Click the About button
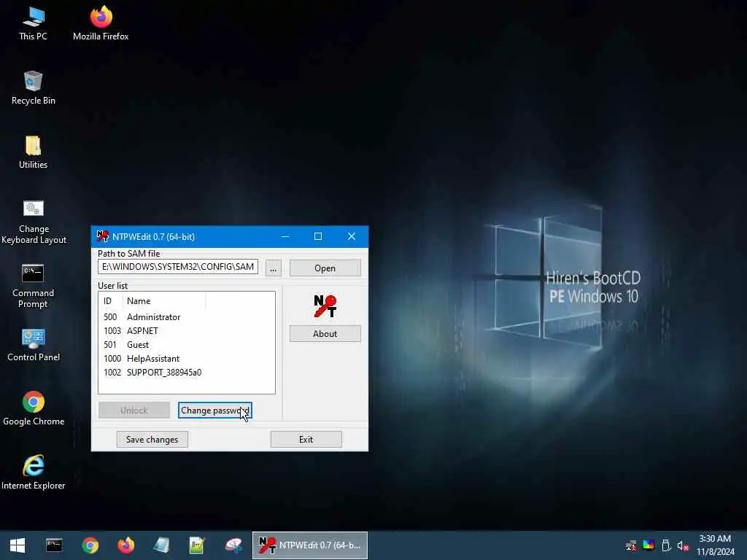This screenshot has width=747, height=560. pyautogui.click(x=325, y=334)
